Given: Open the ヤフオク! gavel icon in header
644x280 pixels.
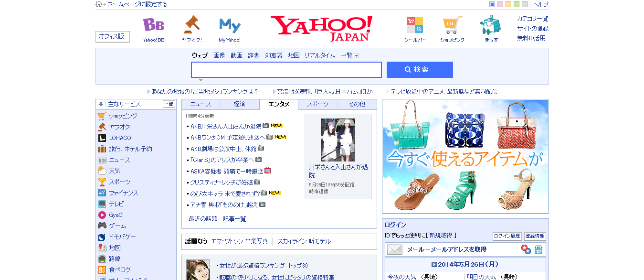Looking at the screenshot, I should 191,24.
